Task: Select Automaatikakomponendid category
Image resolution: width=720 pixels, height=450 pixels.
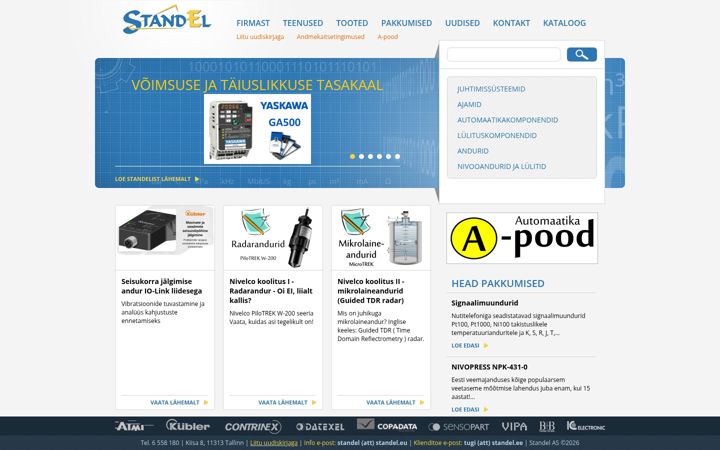Action: [x=507, y=120]
